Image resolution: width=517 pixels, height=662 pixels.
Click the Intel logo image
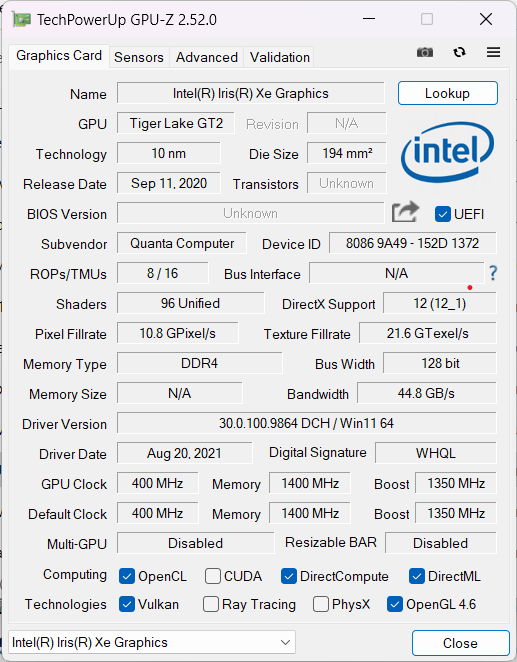[447, 152]
